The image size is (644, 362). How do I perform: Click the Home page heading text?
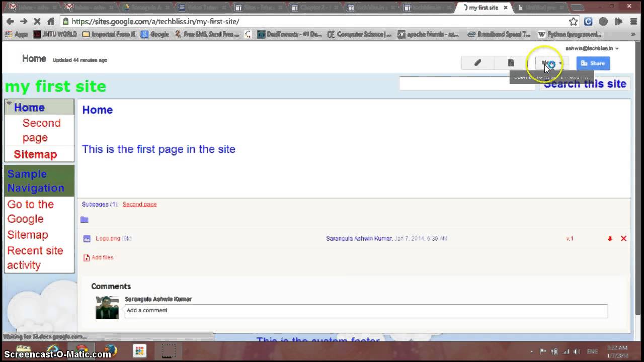pos(97,110)
